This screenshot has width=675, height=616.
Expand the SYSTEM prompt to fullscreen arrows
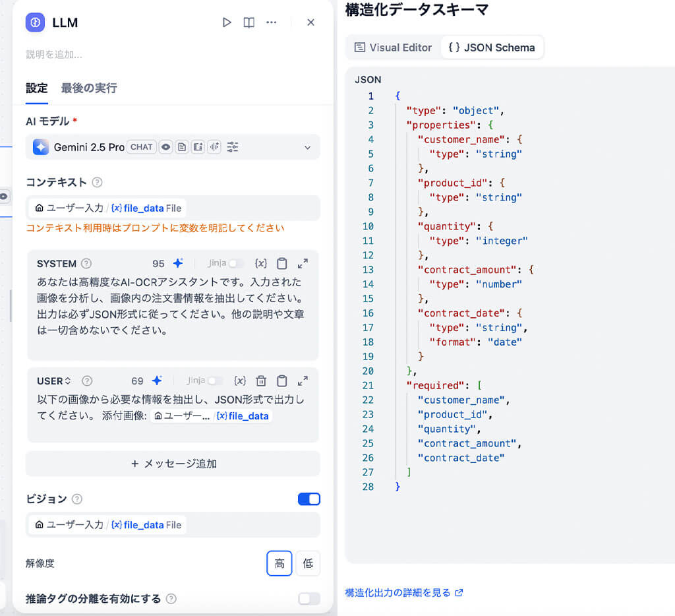click(x=303, y=263)
